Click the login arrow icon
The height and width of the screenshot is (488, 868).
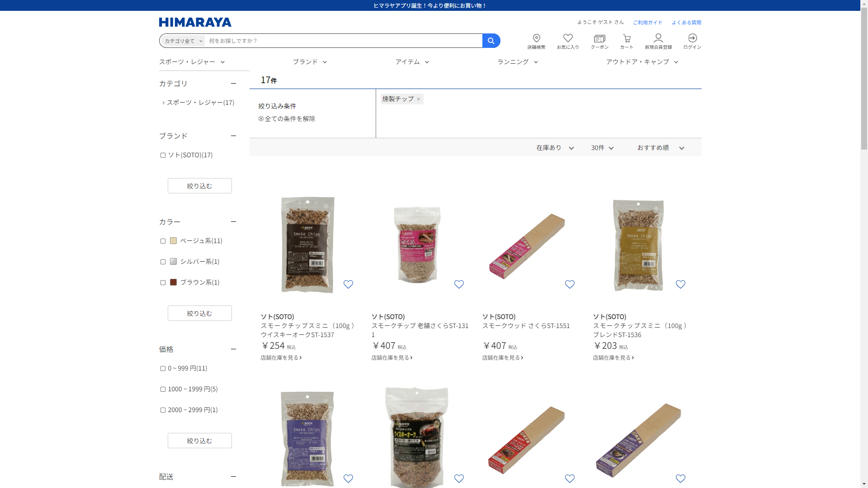coord(692,38)
